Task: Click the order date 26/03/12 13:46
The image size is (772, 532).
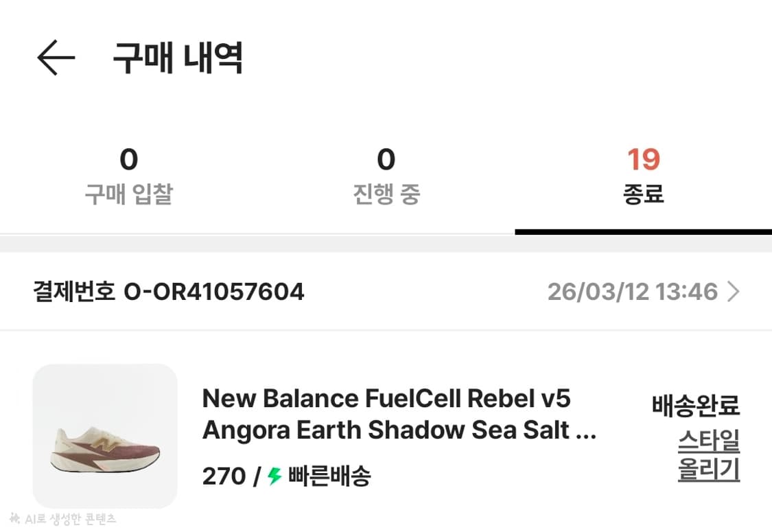Action: (x=632, y=292)
